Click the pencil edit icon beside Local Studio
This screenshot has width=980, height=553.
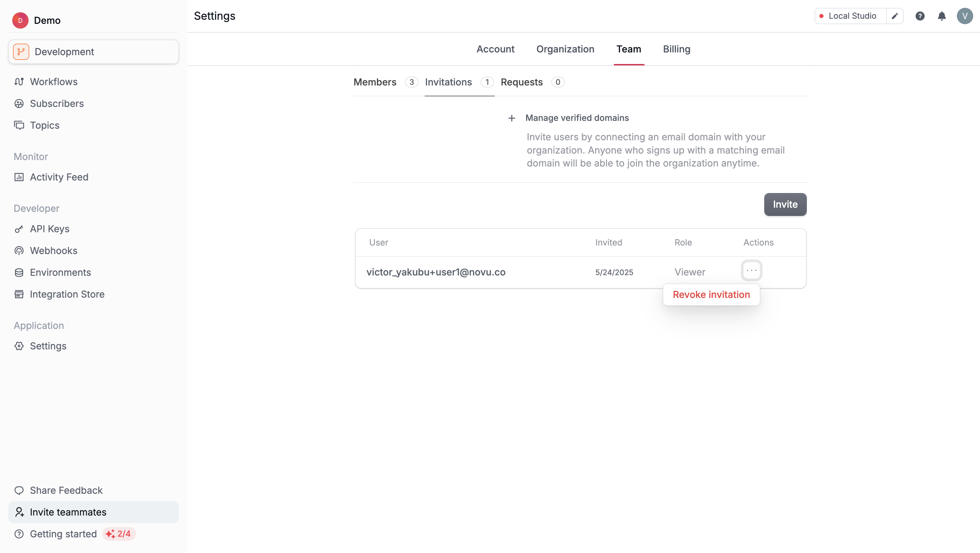click(x=895, y=16)
